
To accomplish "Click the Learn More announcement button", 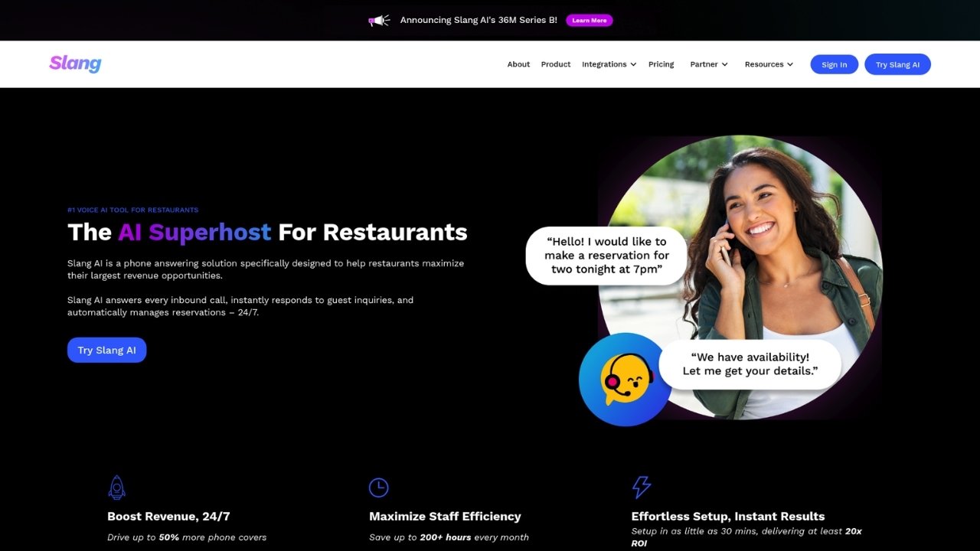I will [590, 21].
